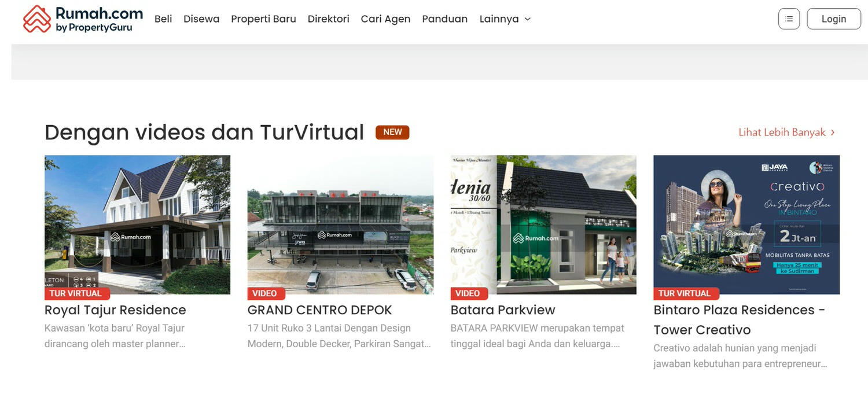Open Bintaro Plaza Residences - Tower Creativo link

[740, 320]
